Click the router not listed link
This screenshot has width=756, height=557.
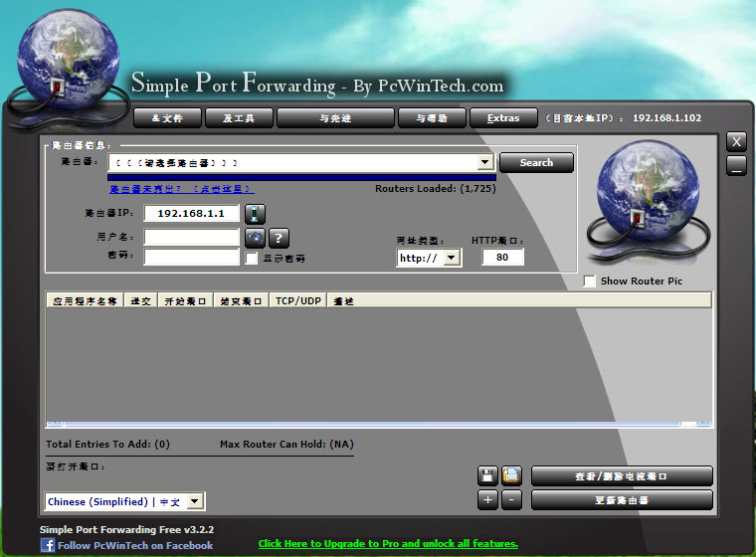click(182, 189)
